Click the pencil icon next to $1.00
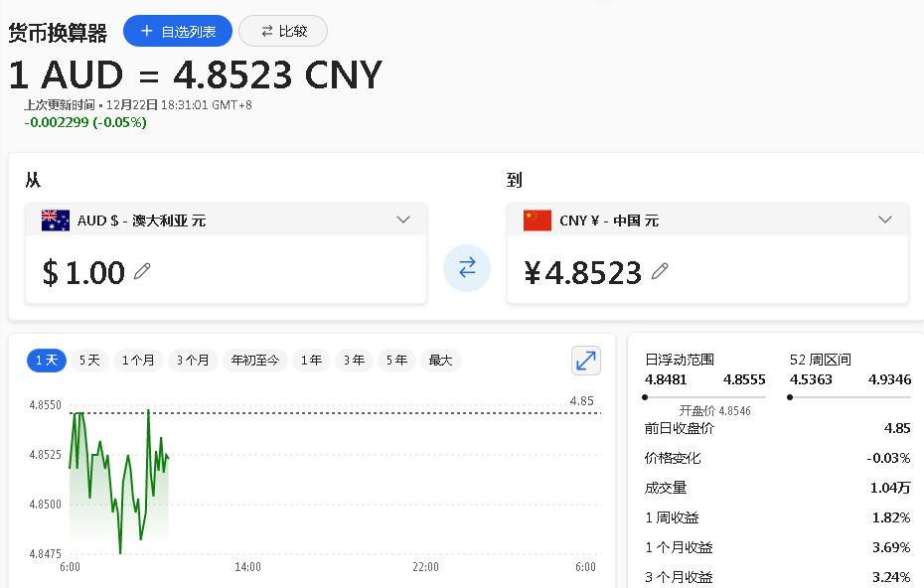This screenshot has width=924, height=588. pos(142,271)
